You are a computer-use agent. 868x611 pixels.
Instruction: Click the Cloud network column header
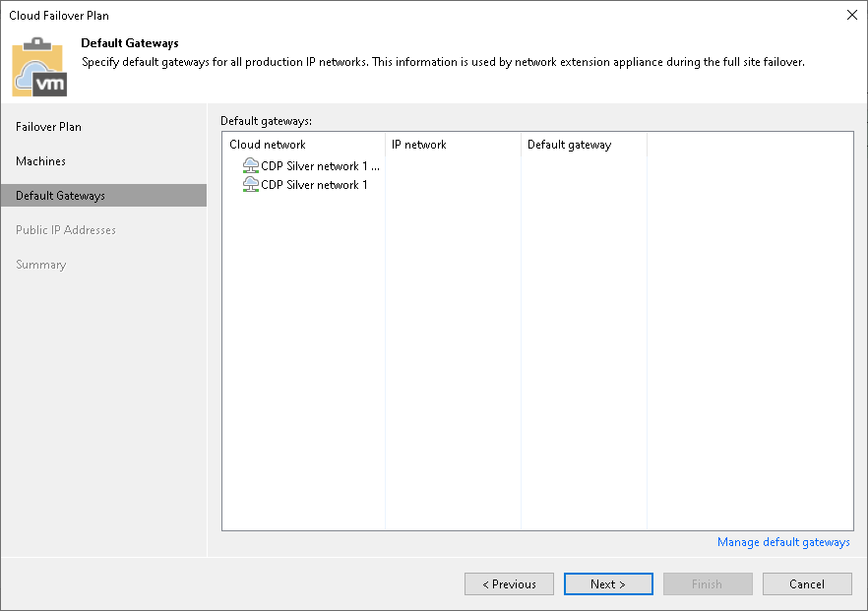[267, 144]
